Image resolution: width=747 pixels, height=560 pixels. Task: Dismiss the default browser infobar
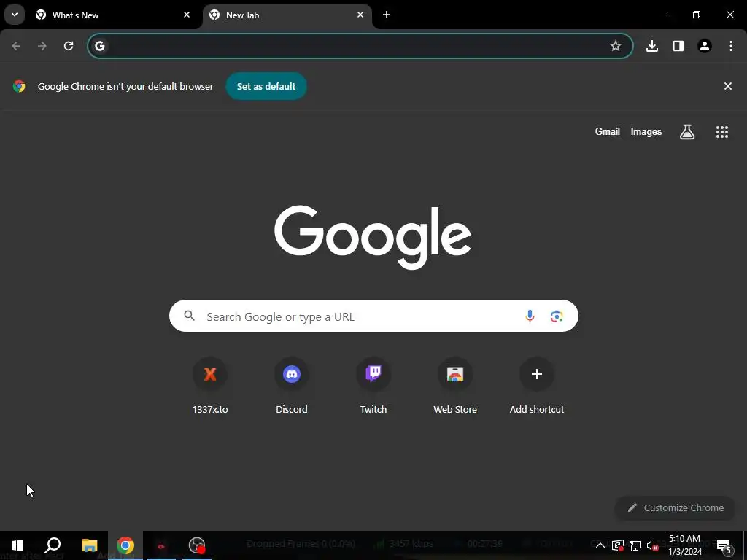(x=728, y=86)
